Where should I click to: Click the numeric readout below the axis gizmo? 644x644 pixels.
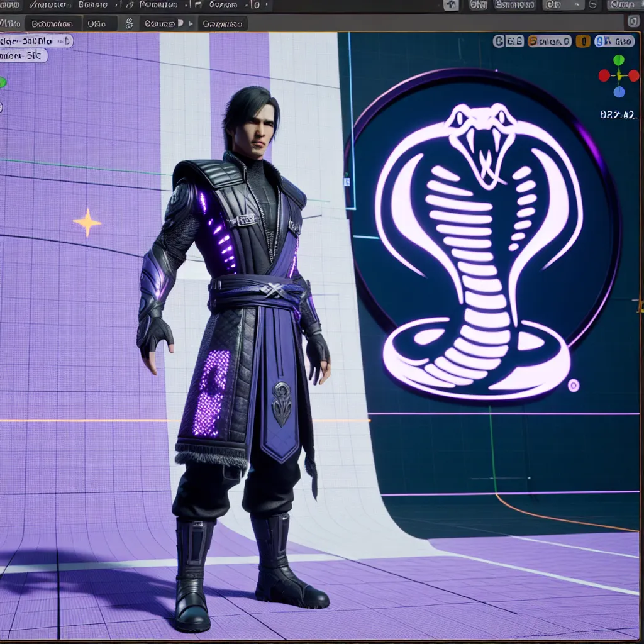(619, 114)
